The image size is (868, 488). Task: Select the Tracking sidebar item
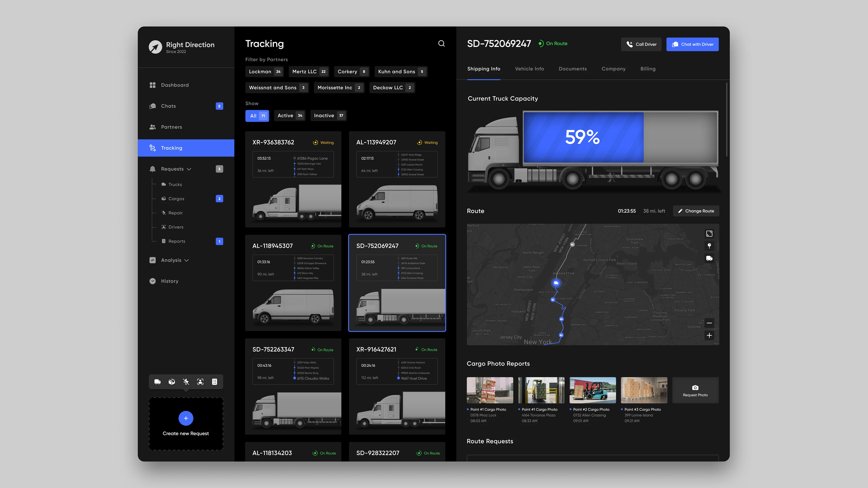coord(186,148)
